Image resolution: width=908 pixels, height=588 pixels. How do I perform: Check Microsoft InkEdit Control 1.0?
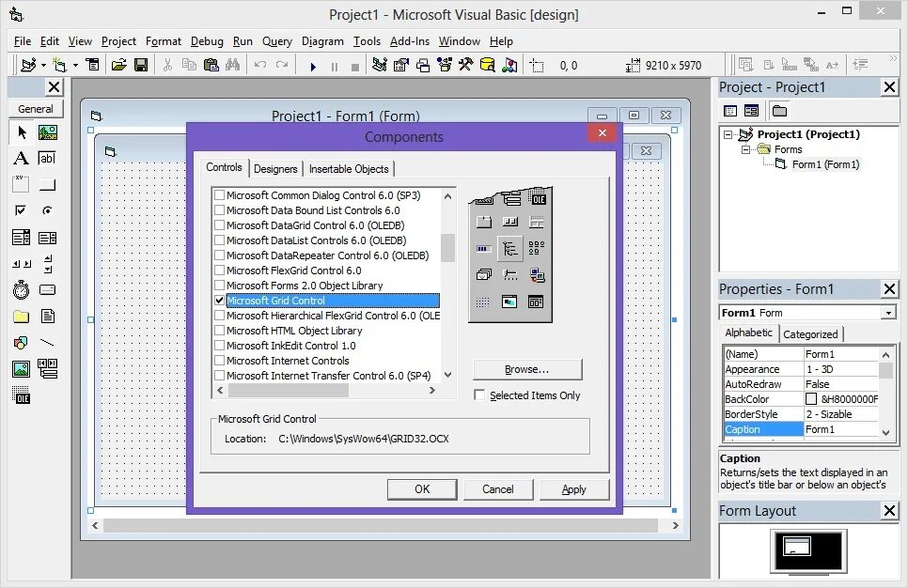pos(219,346)
